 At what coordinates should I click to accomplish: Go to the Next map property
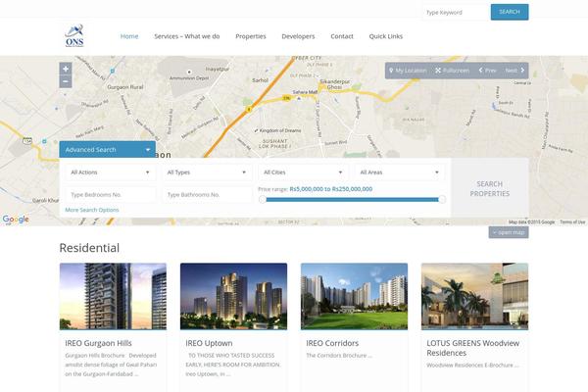pyautogui.click(x=514, y=71)
